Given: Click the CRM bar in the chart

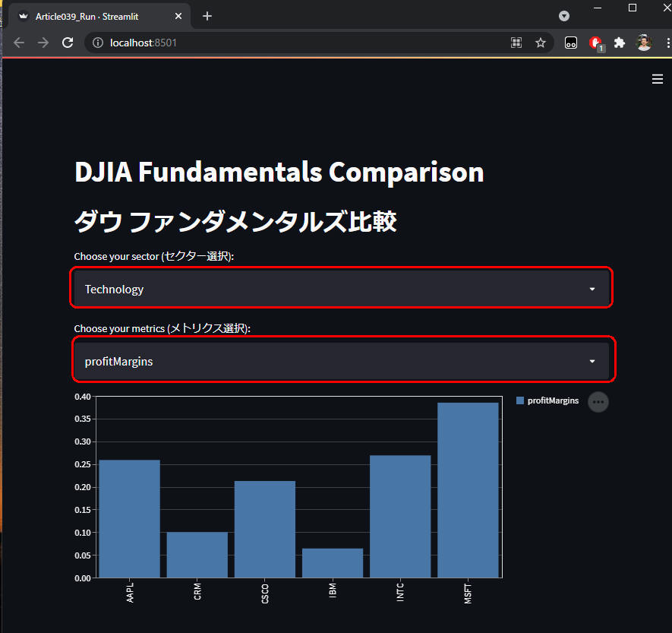Looking at the screenshot, I should [x=197, y=555].
